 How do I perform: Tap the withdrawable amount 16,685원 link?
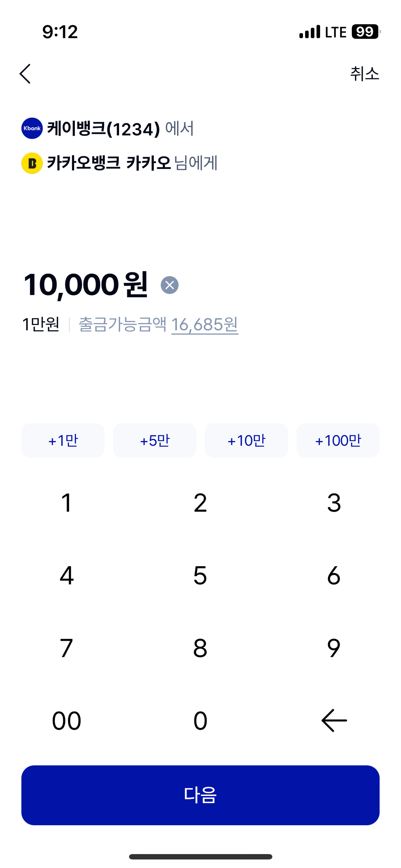pyautogui.click(x=205, y=325)
